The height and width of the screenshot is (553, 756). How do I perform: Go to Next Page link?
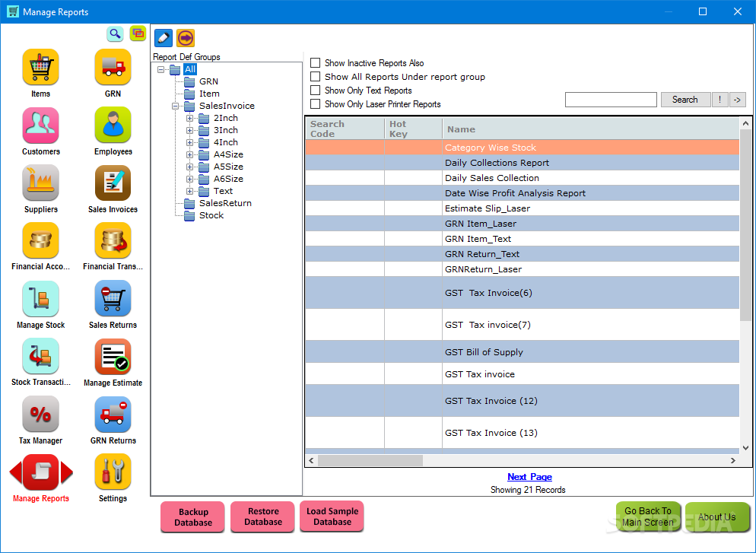(x=529, y=476)
